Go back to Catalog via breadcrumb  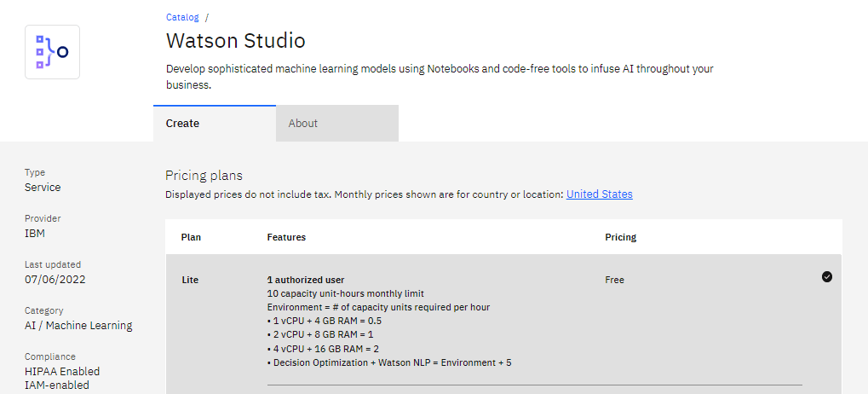tap(182, 17)
